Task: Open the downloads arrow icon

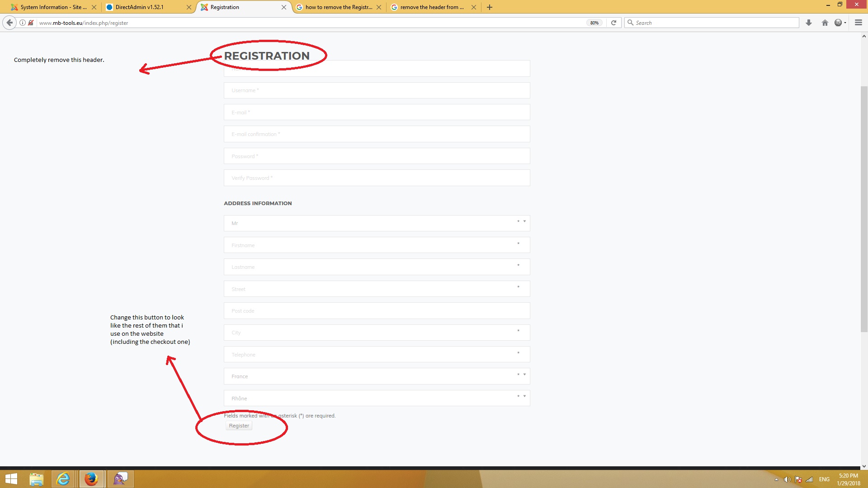Action: pyautogui.click(x=809, y=23)
